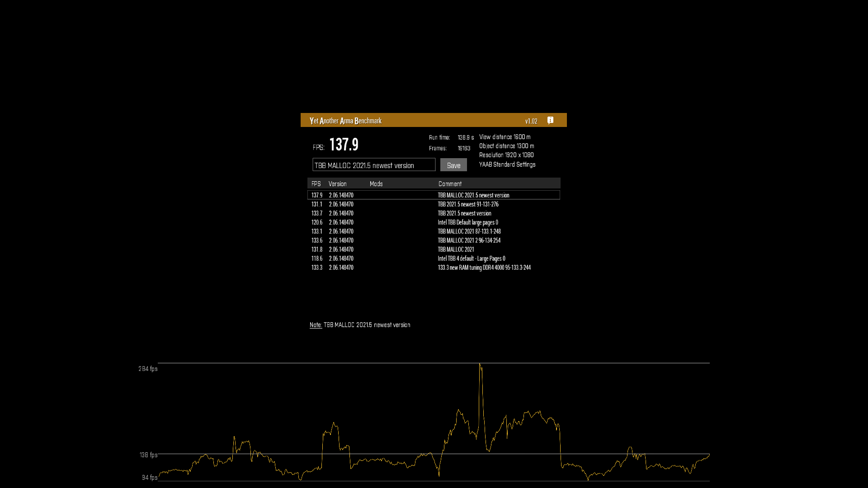The width and height of the screenshot is (868, 488).
Task: Click the 138 fps graph axis label
Action: click(148, 455)
